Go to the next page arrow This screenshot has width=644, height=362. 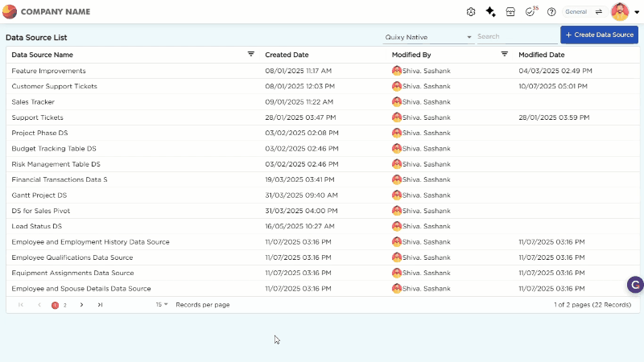(81, 305)
